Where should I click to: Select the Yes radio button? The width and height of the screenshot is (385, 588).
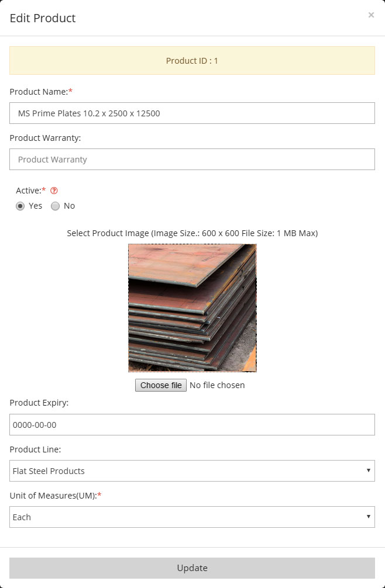[20, 206]
